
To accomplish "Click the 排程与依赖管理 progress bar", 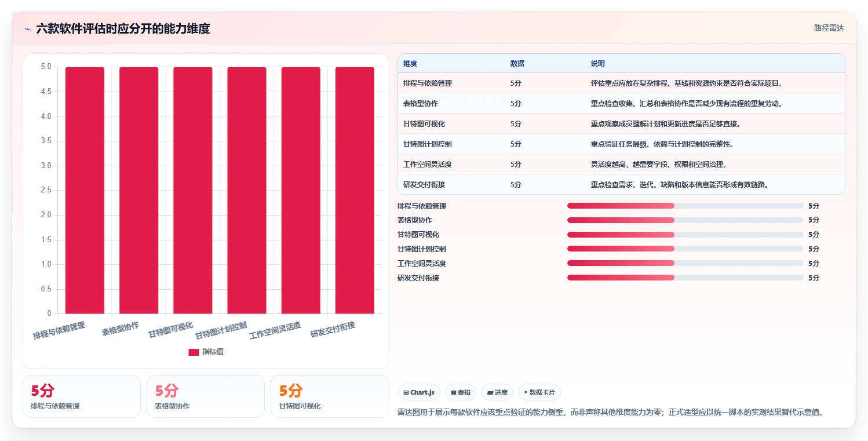I will tap(685, 206).
